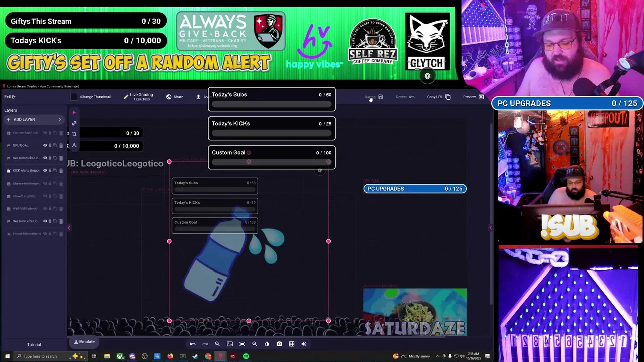Delete the Session Gifts Co layer
Image resolution: width=644 pixels, height=362 pixels.
coord(61,221)
